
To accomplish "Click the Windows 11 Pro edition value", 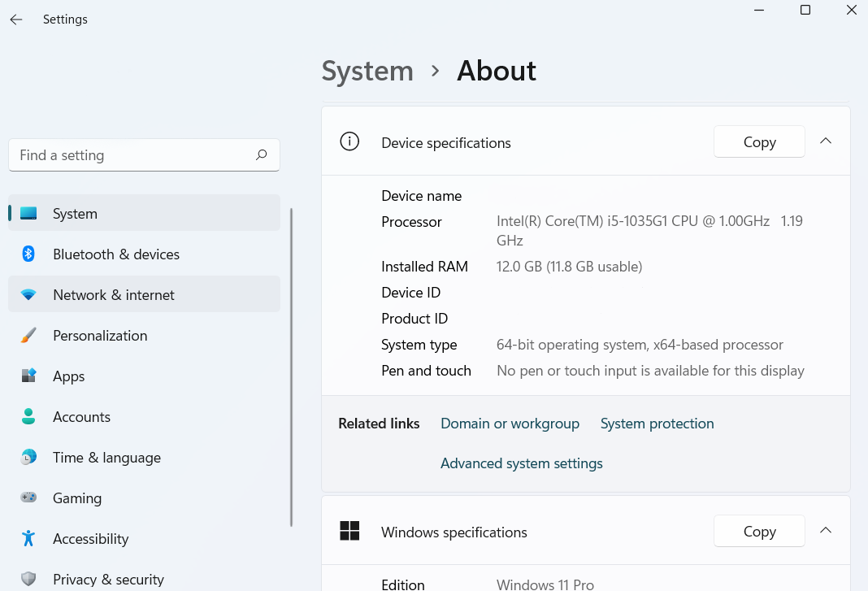I will [545, 584].
